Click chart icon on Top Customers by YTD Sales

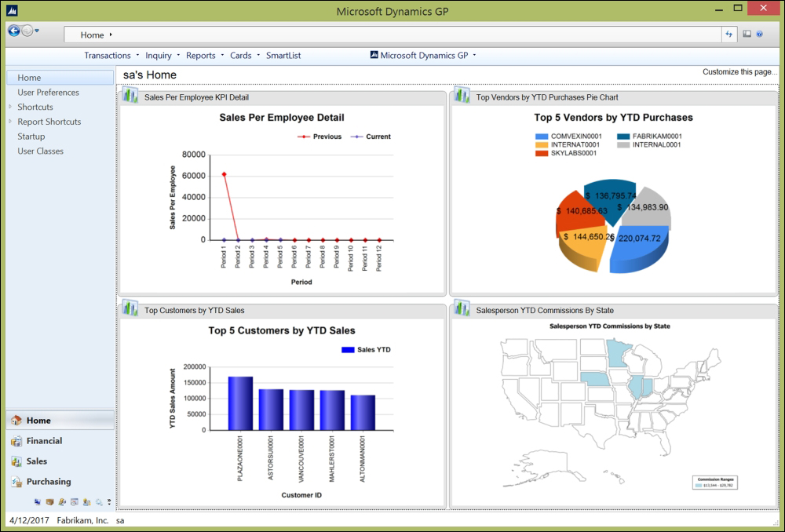coord(130,308)
